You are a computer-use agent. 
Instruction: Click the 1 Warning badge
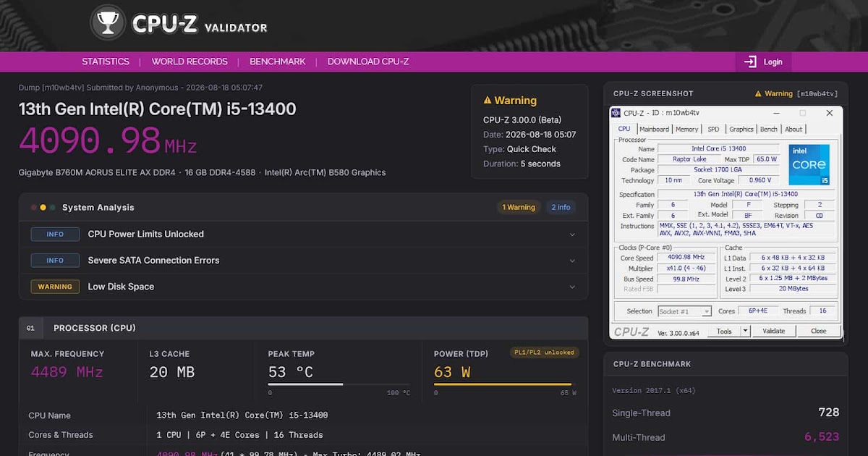[519, 208]
